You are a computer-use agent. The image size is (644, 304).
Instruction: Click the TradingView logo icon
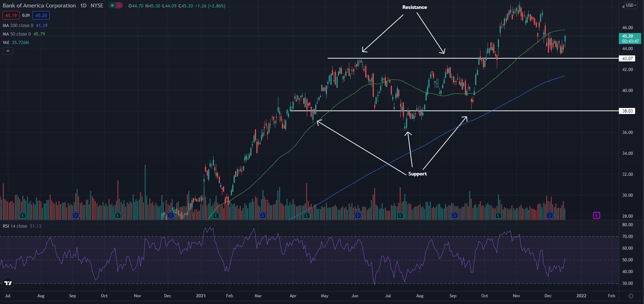click(x=8, y=283)
